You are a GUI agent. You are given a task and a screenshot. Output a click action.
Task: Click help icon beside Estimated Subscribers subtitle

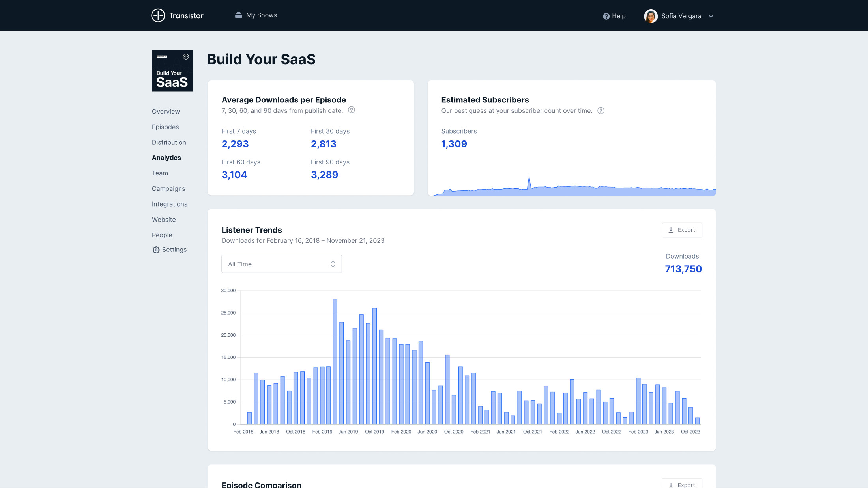pos(600,110)
